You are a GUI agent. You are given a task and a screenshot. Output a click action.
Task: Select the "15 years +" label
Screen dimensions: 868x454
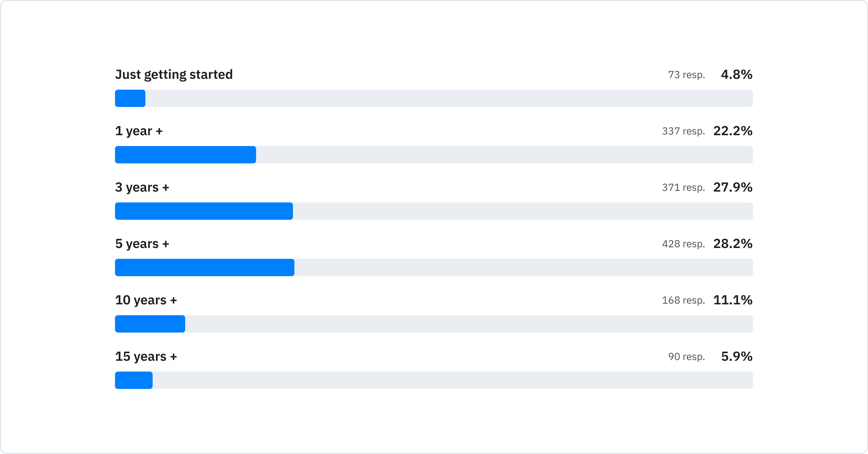pos(146,356)
